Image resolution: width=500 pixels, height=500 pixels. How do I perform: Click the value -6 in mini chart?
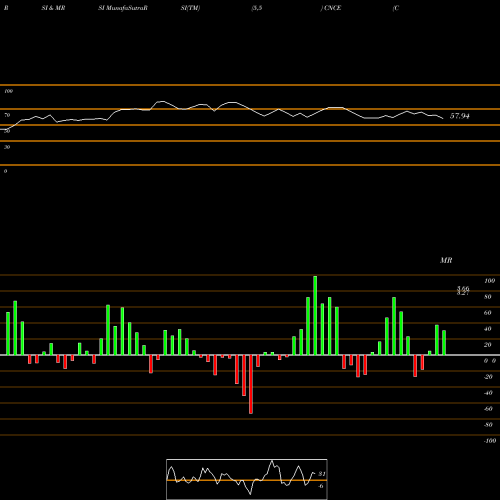321,486
